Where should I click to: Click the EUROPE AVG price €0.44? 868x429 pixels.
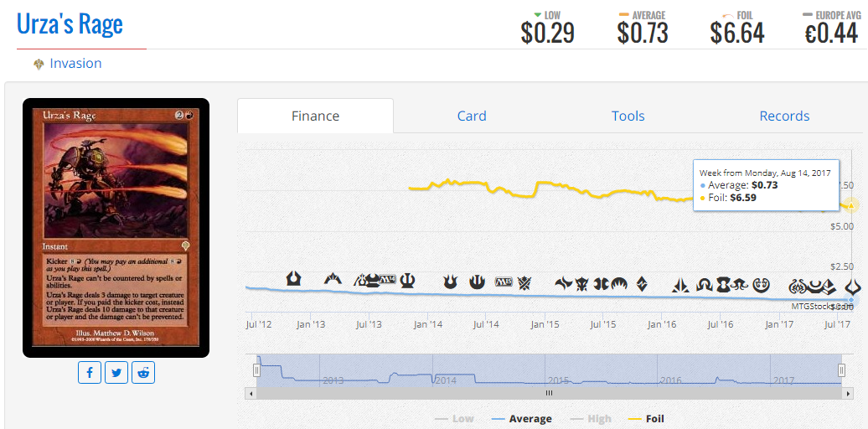tap(831, 34)
